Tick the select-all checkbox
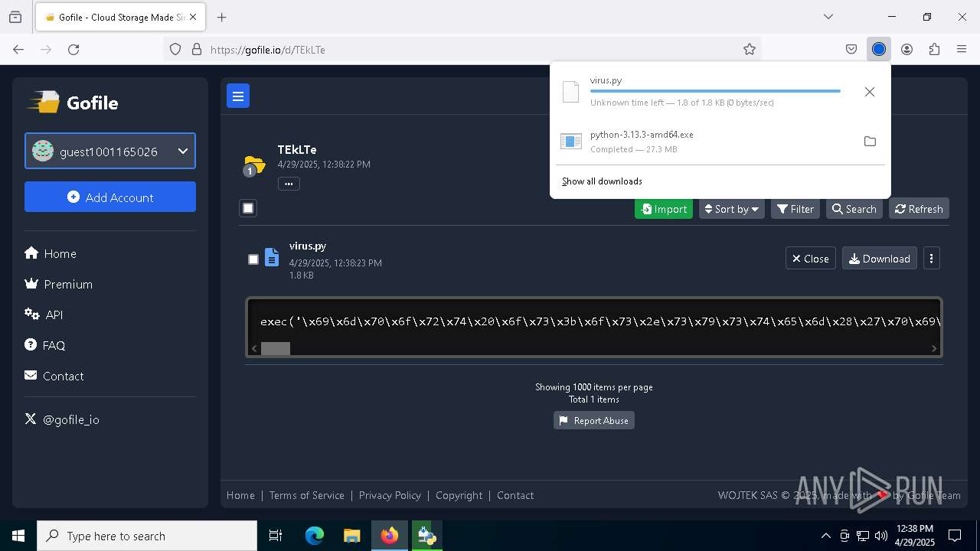The image size is (980, 551). coord(248,208)
